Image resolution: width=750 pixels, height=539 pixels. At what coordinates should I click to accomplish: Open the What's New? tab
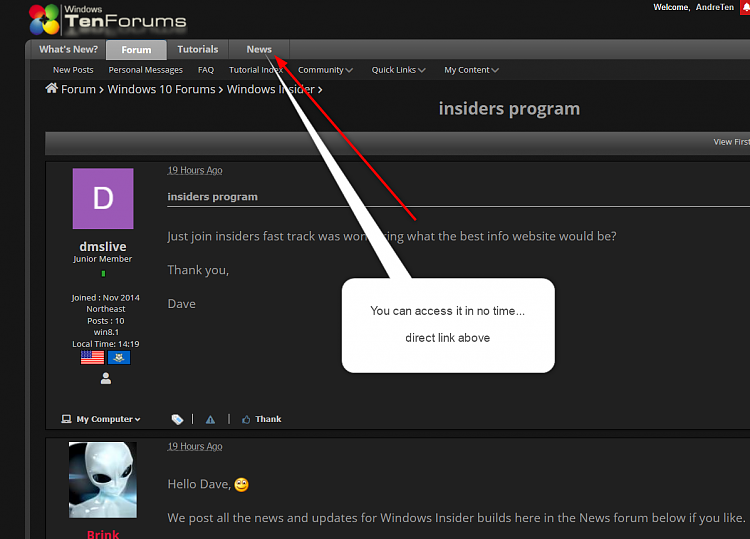68,49
